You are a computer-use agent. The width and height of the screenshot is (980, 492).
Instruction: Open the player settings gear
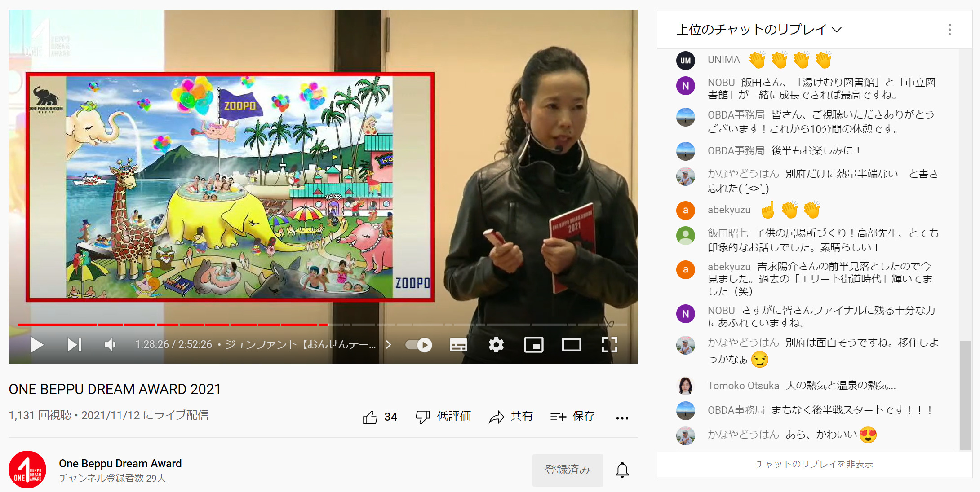point(496,345)
